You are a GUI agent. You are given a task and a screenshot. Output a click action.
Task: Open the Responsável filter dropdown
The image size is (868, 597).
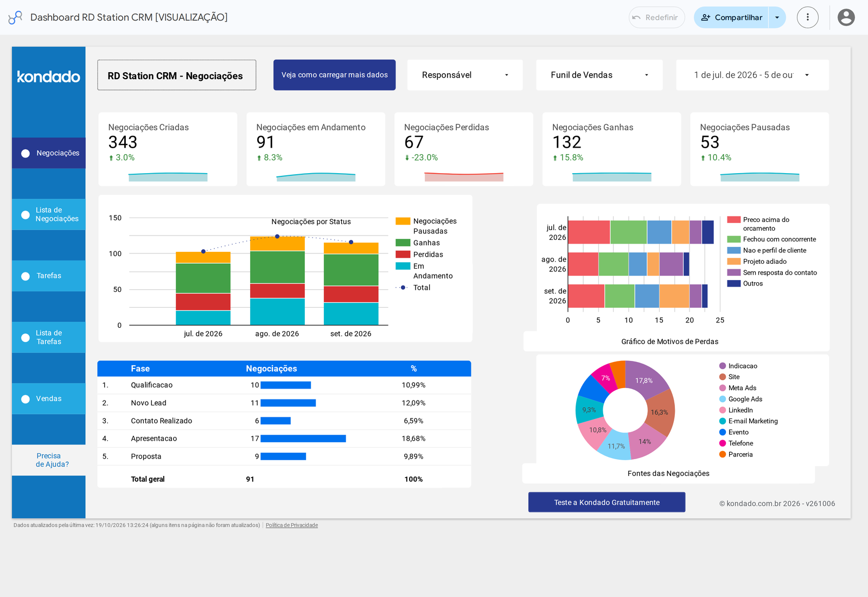pyautogui.click(x=465, y=75)
